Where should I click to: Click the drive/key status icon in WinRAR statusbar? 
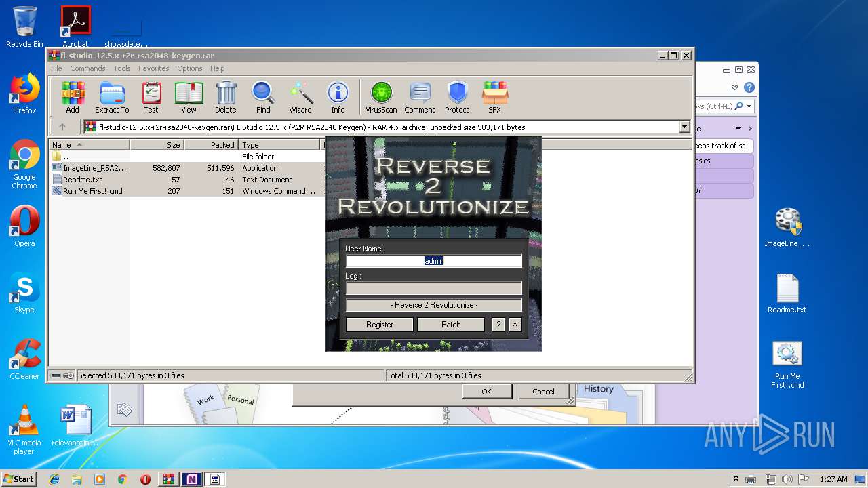(62, 375)
